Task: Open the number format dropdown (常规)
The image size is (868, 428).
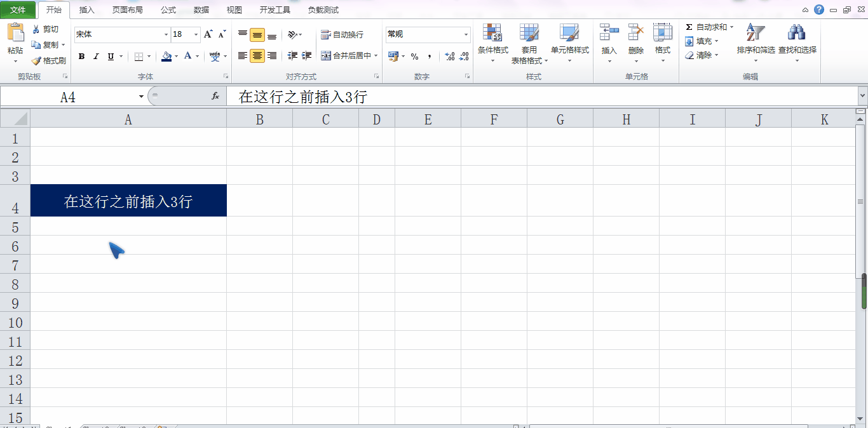Action: (466, 34)
